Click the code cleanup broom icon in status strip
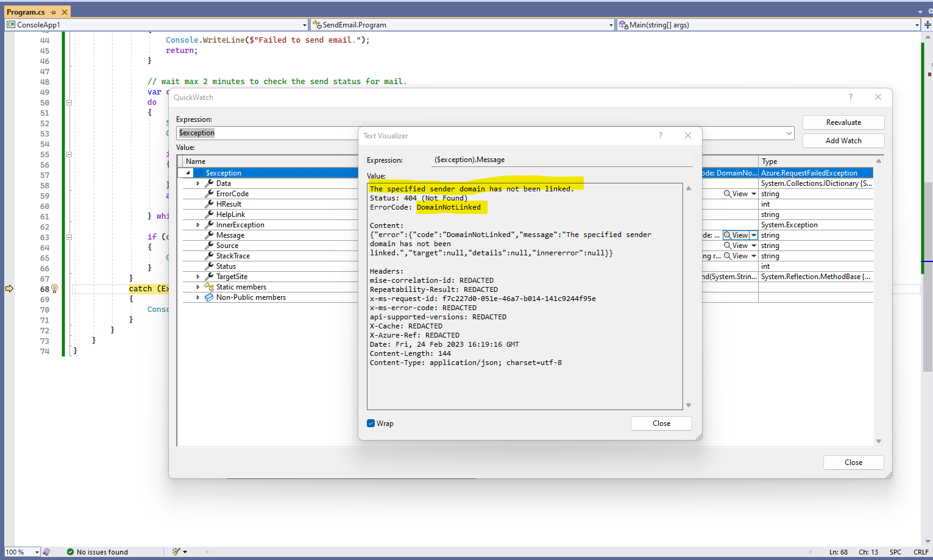The image size is (933, 560). click(x=176, y=552)
